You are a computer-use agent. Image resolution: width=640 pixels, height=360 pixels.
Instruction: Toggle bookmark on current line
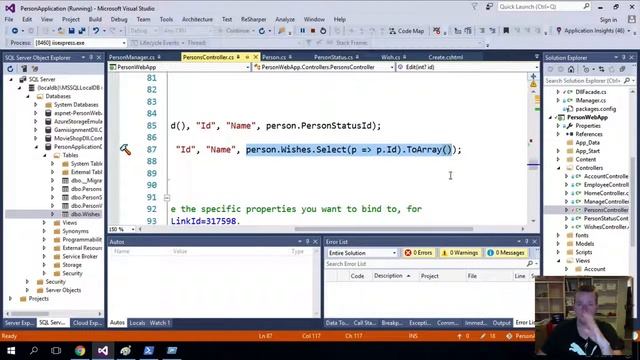pyautogui.click(x=506, y=31)
